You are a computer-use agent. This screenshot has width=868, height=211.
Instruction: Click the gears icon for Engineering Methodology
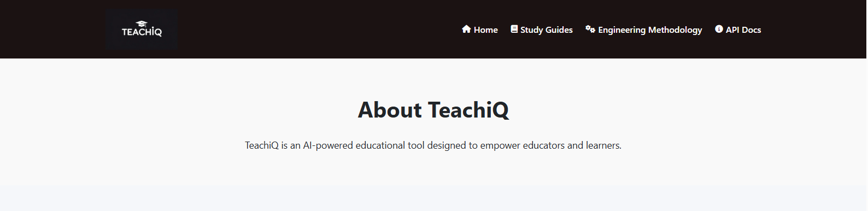tap(590, 29)
